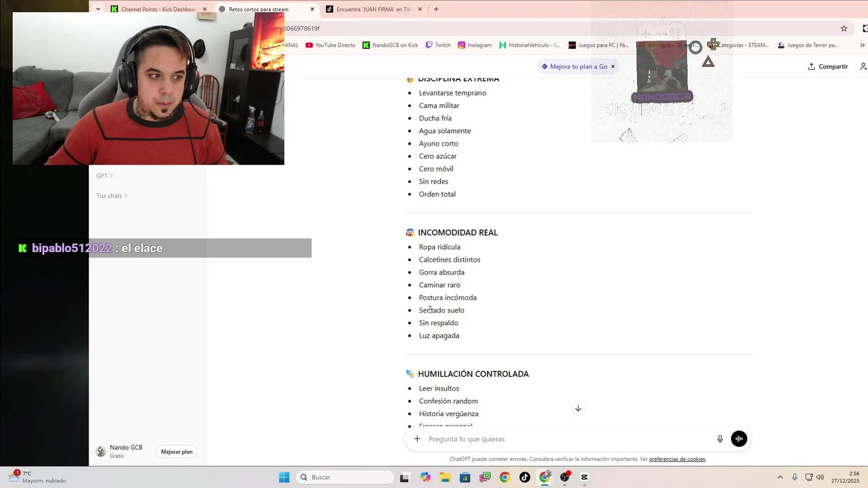
Task: Click the Mejorar plan button
Action: 177,451
